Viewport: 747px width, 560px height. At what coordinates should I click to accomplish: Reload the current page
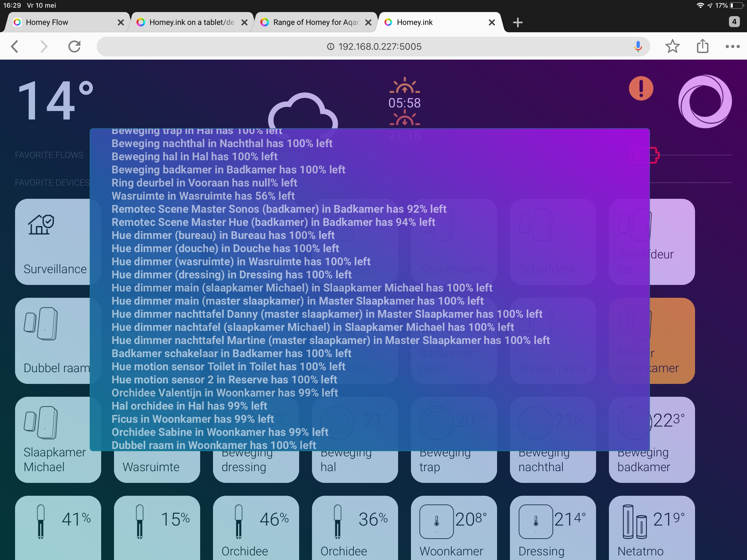click(75, 46)
